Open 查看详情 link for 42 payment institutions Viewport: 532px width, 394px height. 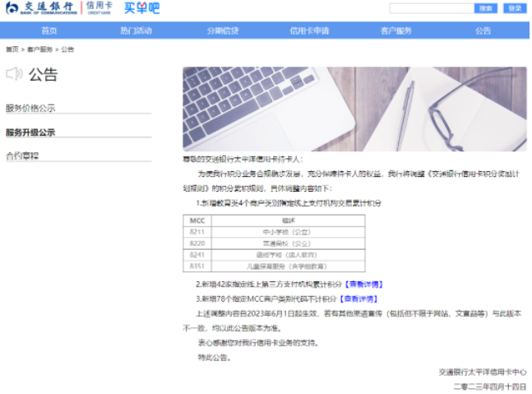(363, 284)
